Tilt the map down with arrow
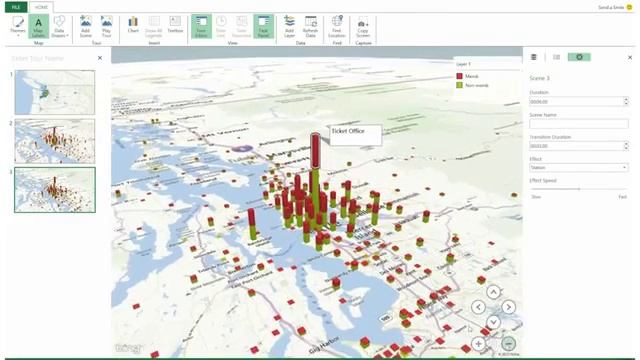Image resolution: width=640 pixels, height=360 pixels. 493,322
